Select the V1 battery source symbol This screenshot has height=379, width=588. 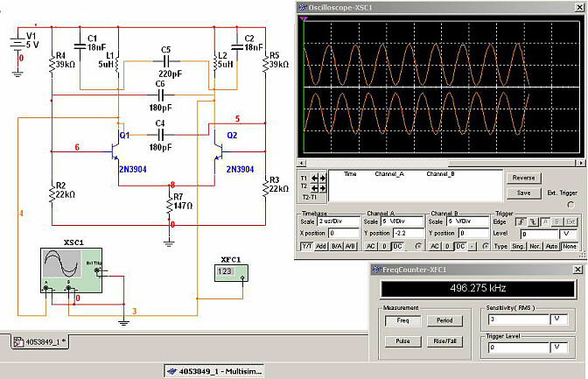pyautogui.click(x=16, y=44)
